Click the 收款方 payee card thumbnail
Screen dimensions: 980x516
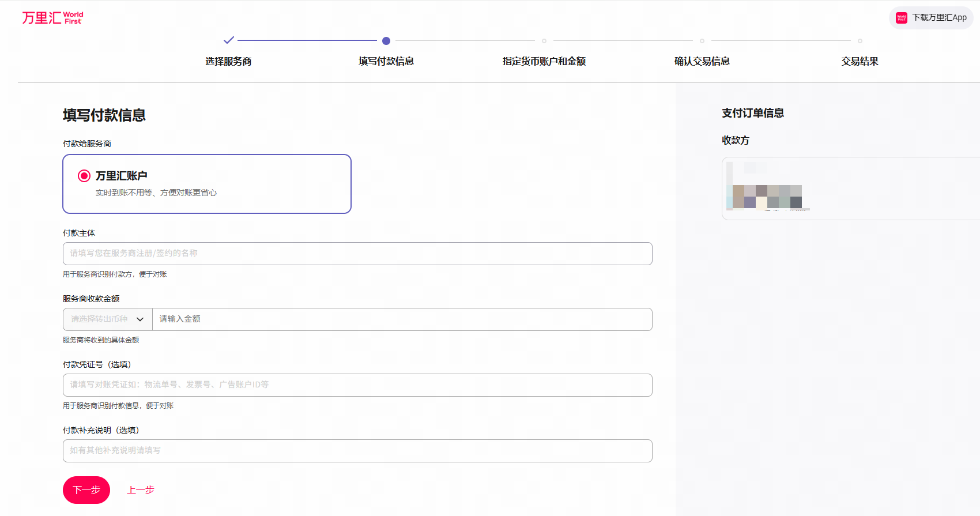[767, 189]
